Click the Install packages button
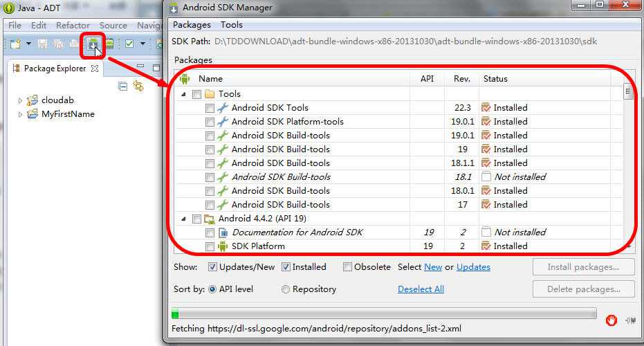 pyautogui.click(x=583, y=267)
